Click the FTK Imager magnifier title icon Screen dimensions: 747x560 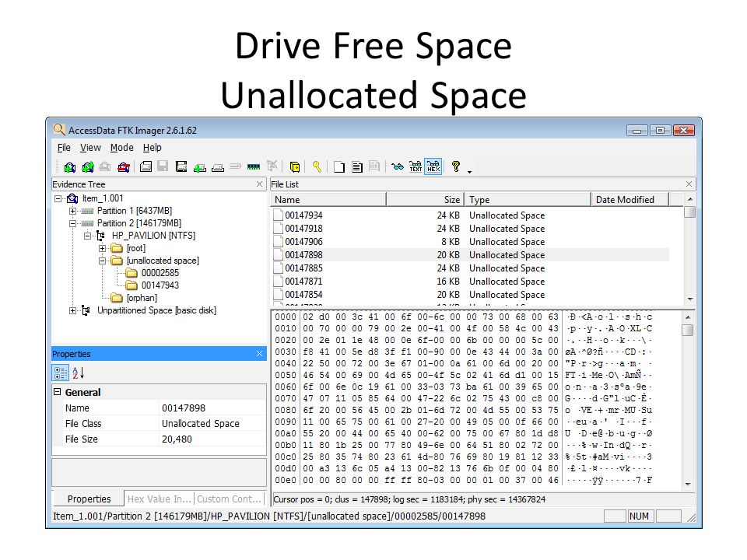59,130
